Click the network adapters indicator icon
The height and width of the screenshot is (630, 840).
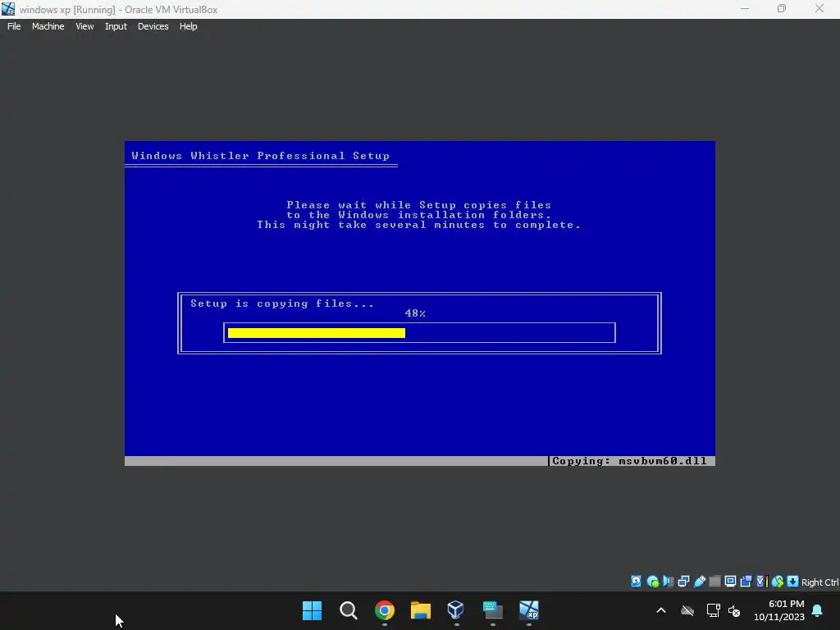coord(683,582)
